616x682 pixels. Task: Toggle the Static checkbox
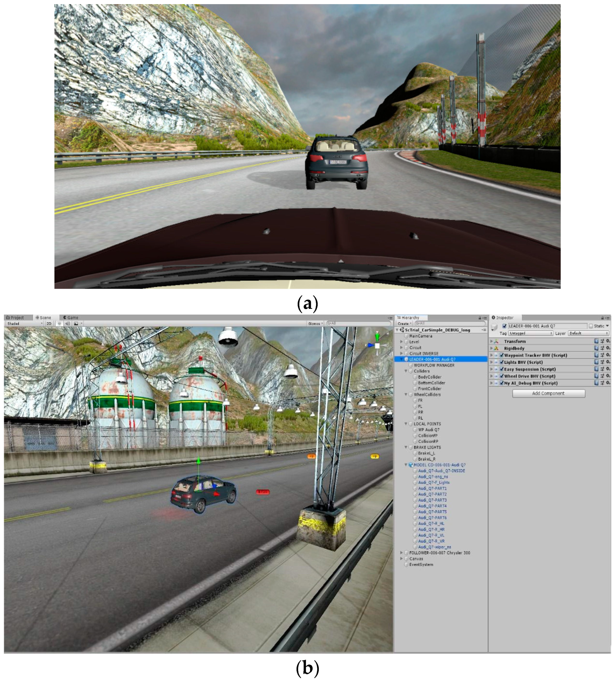pos(591,326)
